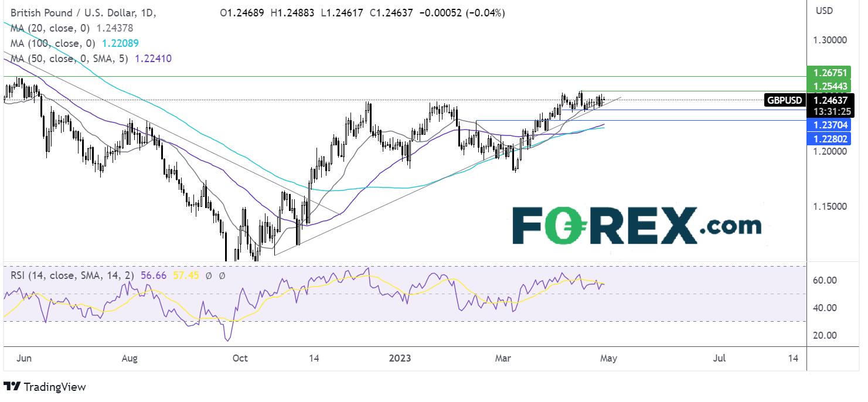Click the FOREX.com watermark logo

[636, 226]
